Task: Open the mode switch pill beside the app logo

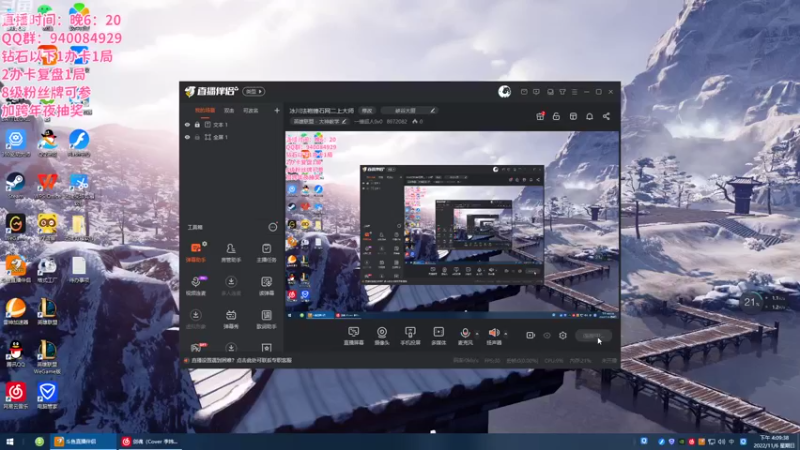Action: point(254,91)
